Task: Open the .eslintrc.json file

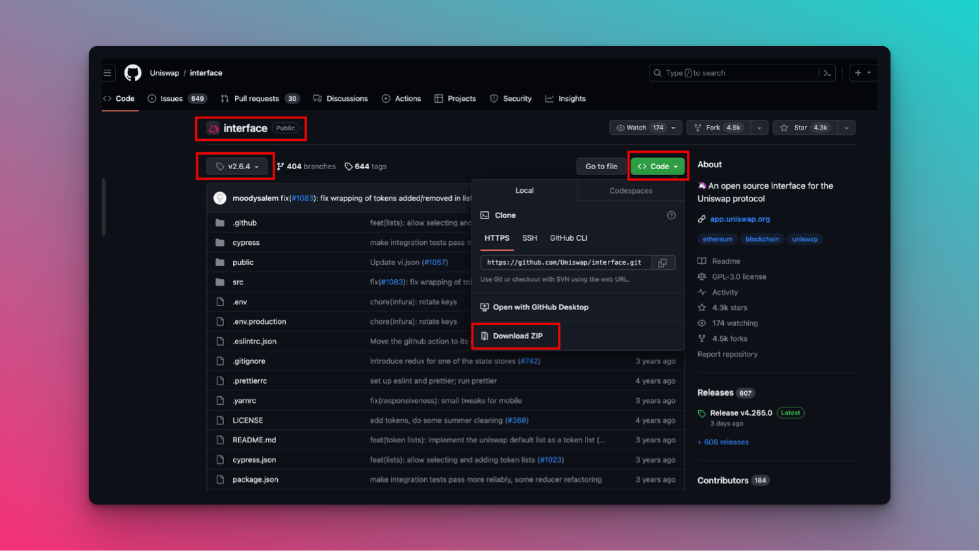Action: pyautogui.click(x=254, y=342)
